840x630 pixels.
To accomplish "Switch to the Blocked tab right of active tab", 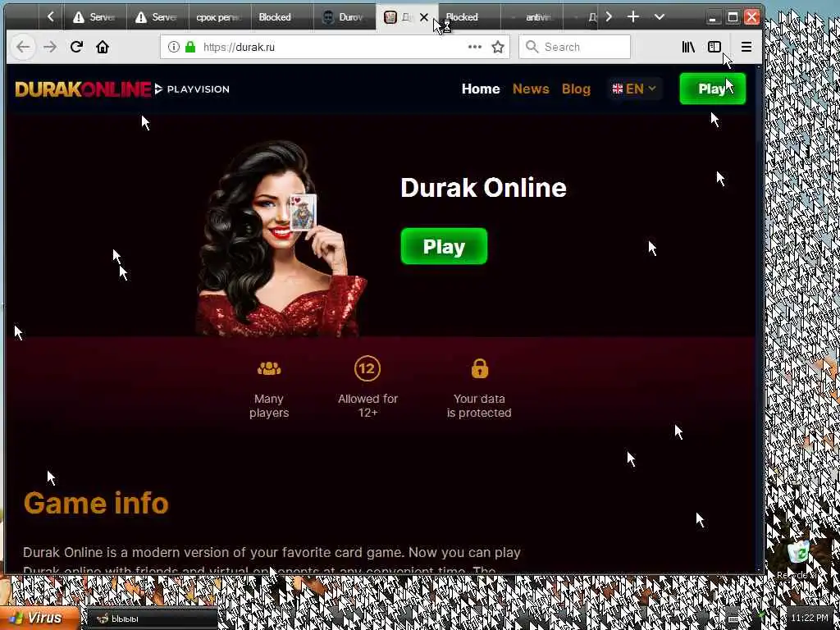I will click(469, 17).
